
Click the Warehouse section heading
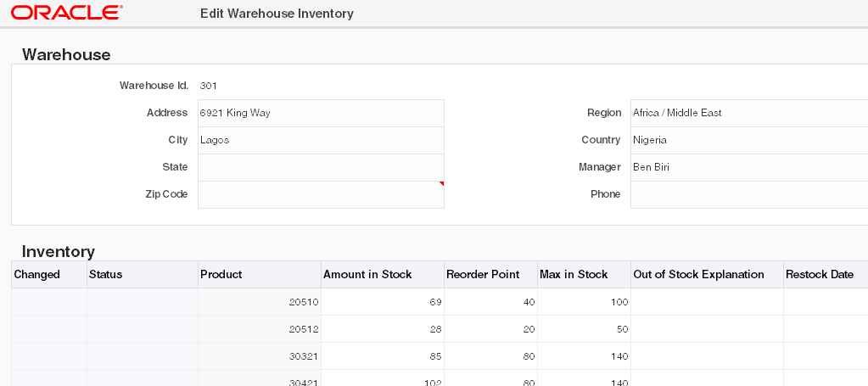coord(66,55)
